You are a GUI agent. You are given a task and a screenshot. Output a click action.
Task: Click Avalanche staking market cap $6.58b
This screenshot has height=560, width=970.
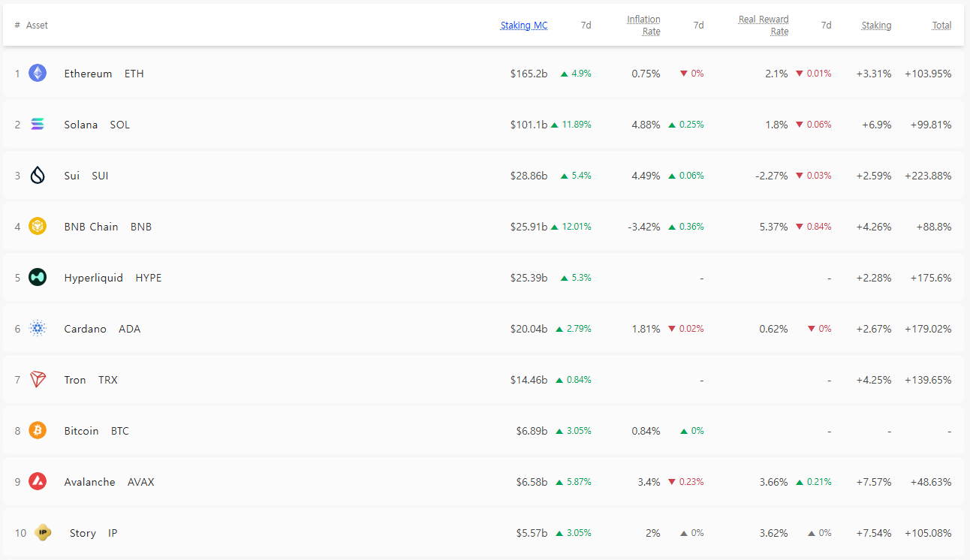532,482
